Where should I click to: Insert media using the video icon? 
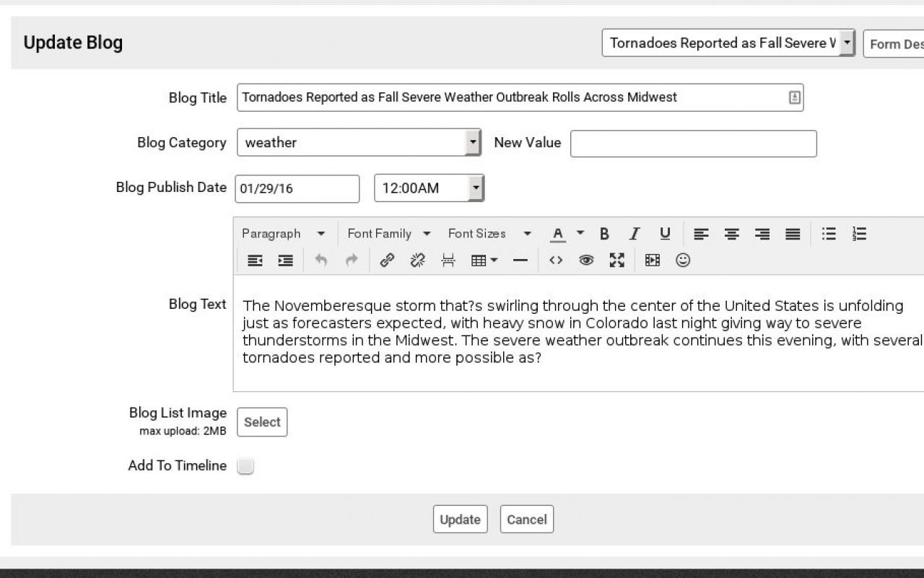[653, 260]
